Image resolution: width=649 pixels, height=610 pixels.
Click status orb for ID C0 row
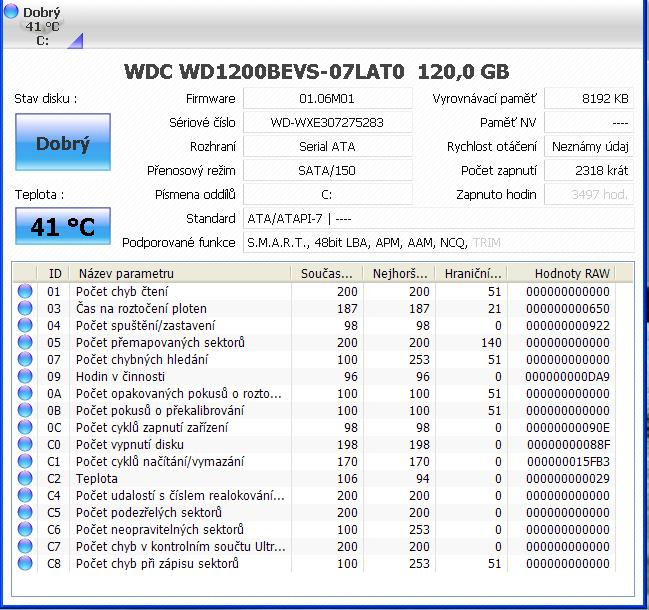[25, 444]
